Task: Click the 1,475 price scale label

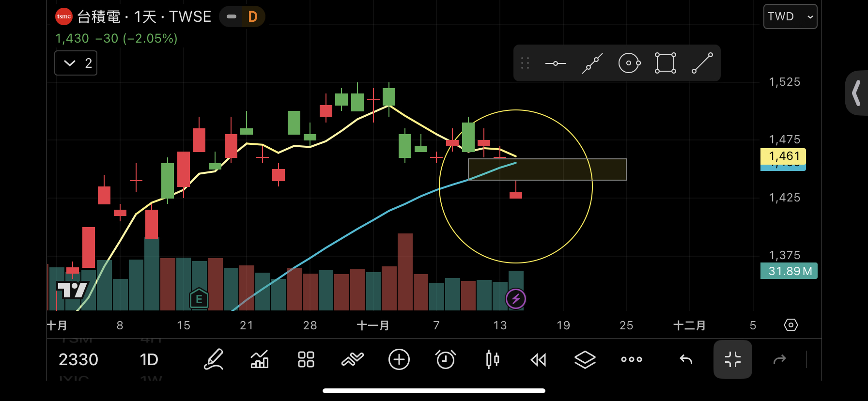Action: (x=785, y=139)
